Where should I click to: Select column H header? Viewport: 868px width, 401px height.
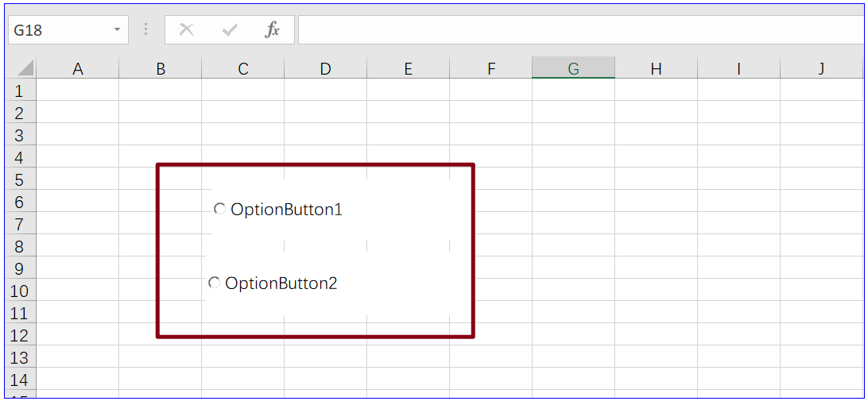[656, 69]
